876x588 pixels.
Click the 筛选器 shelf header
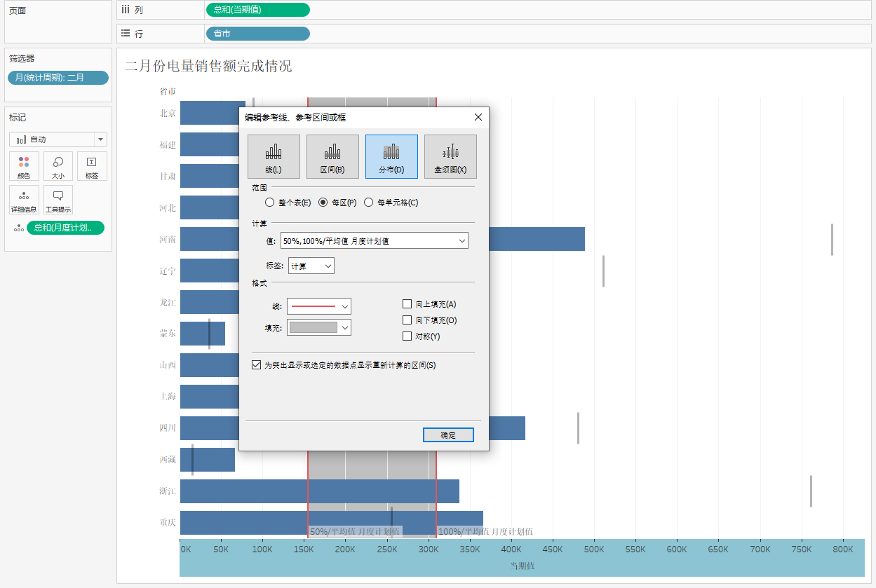[22, 58]
